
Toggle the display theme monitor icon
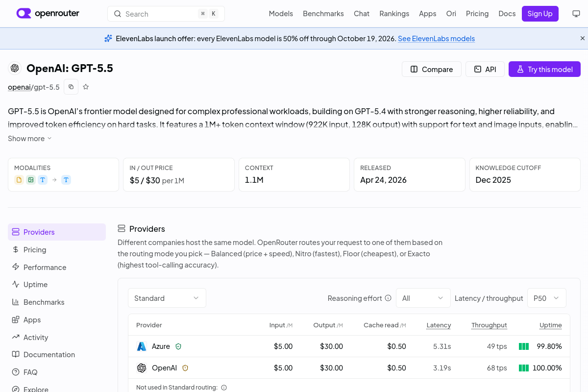pos(576,14)
